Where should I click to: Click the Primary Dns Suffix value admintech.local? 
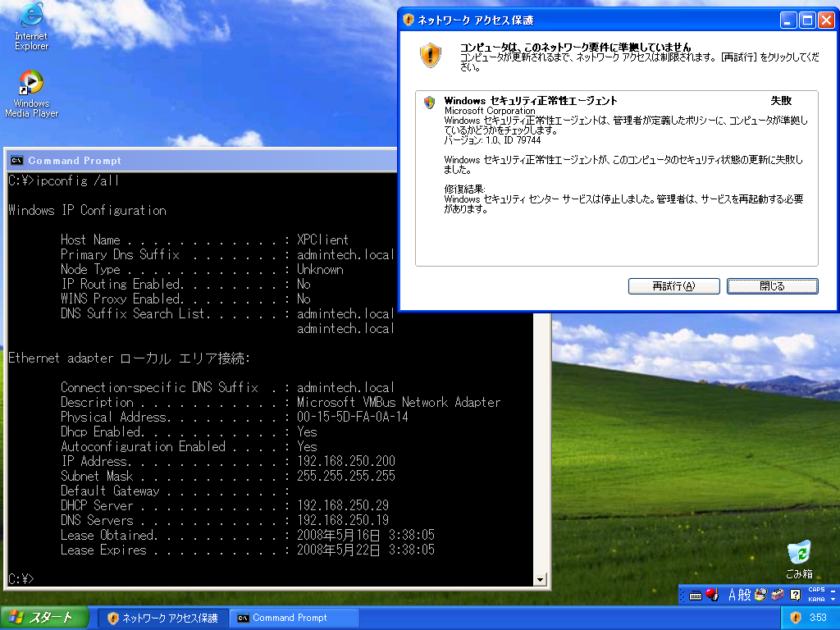345,254
